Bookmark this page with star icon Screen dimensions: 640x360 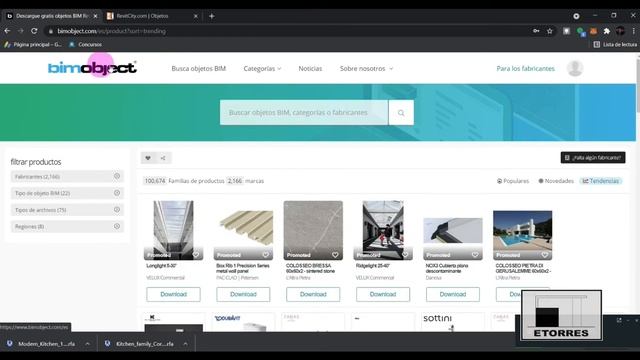tap(550, 31)
